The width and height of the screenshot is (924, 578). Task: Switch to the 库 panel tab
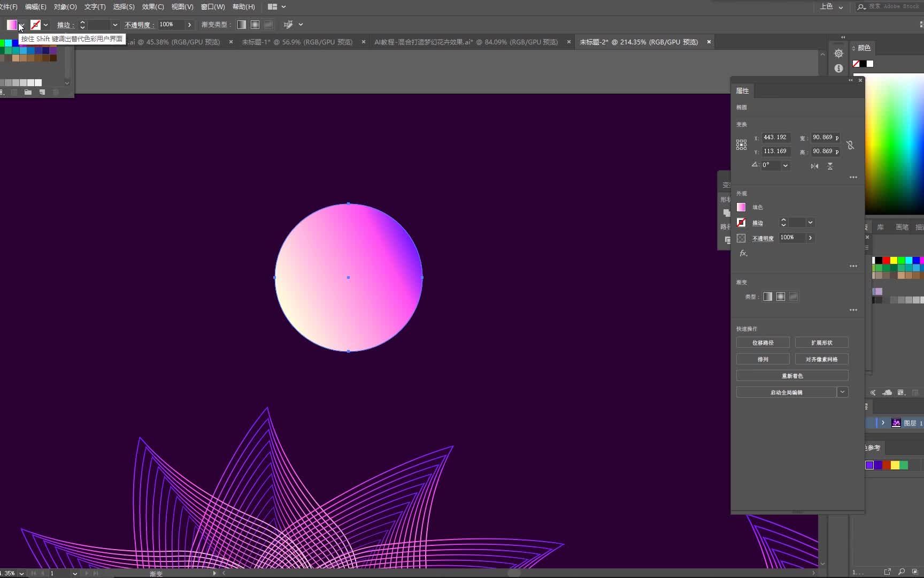[x=880, y=227]
